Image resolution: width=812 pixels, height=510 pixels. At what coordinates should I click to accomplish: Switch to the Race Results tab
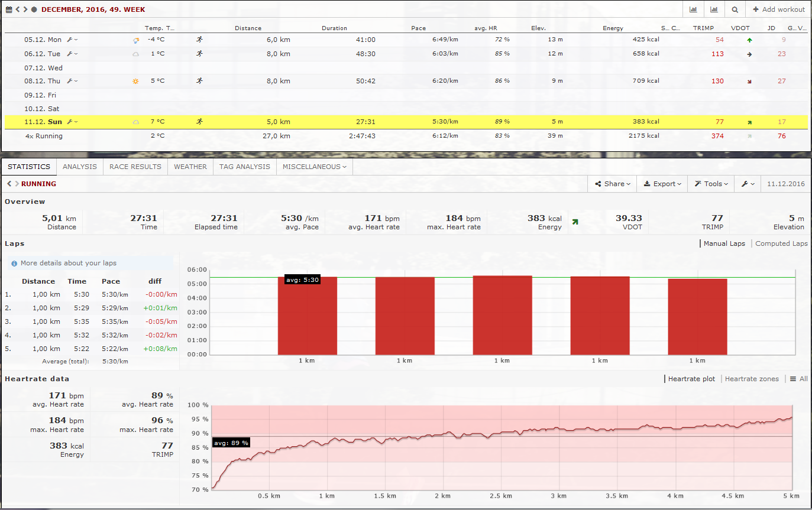[x=135, y=167]
